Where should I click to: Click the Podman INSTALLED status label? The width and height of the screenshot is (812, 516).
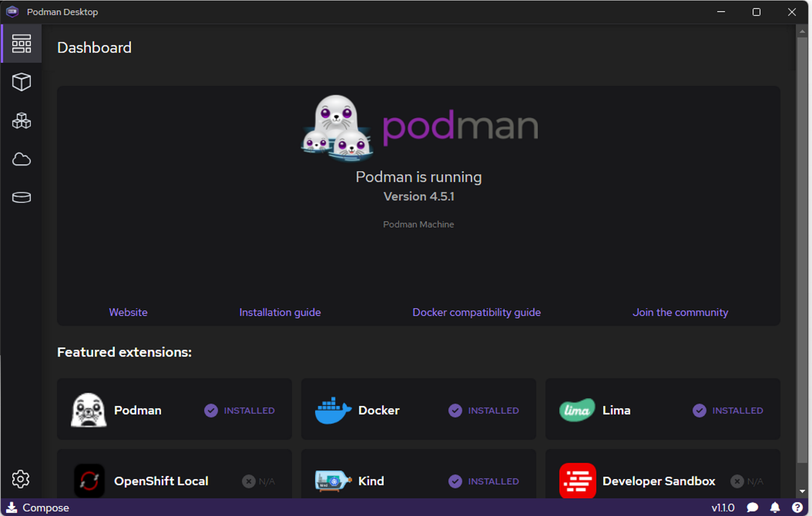click(x=249, y=410)
